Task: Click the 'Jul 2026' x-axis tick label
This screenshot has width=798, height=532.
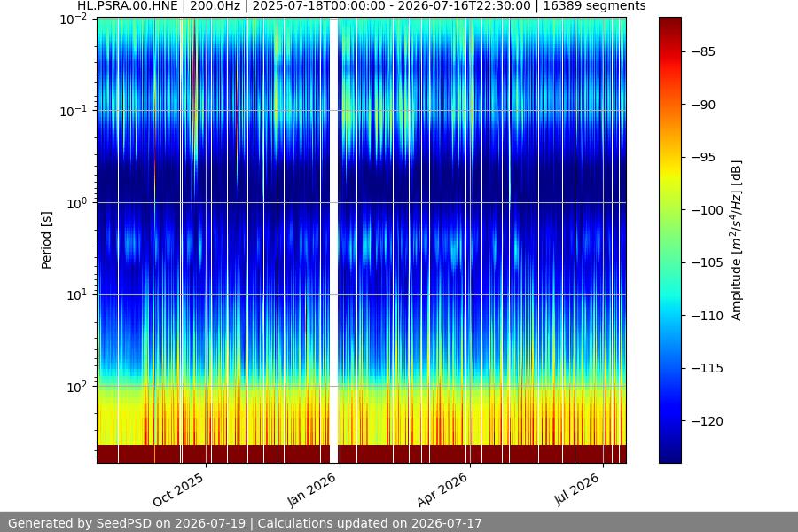Action: coord(576,489)
